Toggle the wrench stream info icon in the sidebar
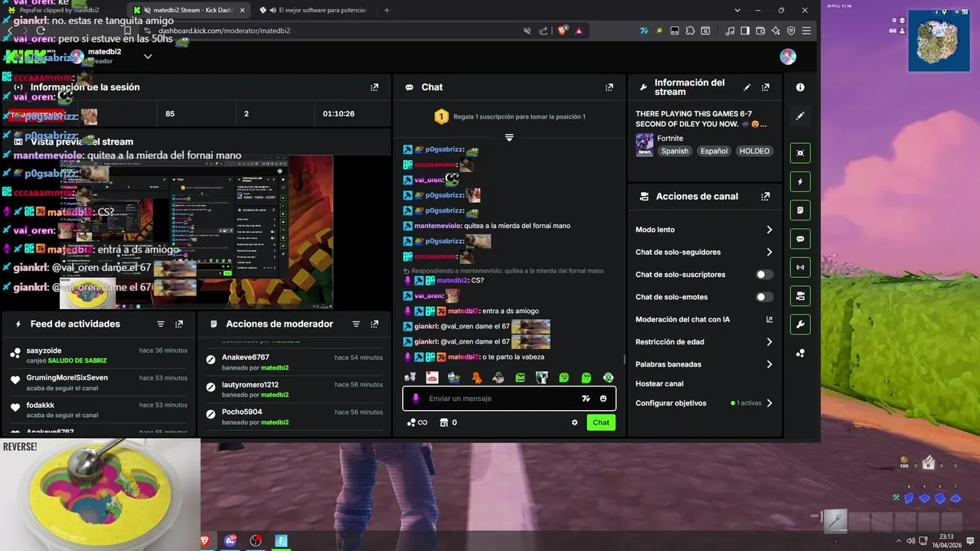This screenshot has width=980, height=551. coord(800,324)
